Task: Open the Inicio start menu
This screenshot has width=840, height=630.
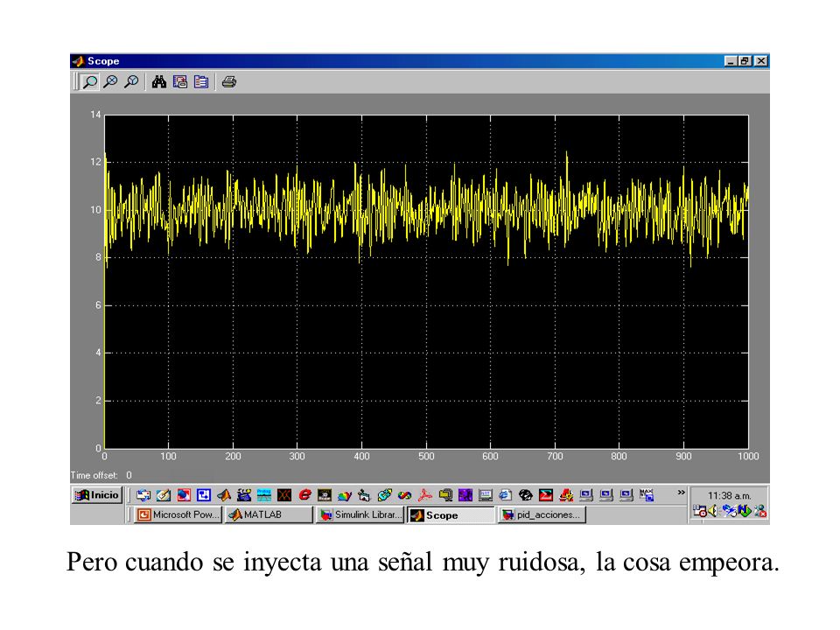Action: point(97,495)
